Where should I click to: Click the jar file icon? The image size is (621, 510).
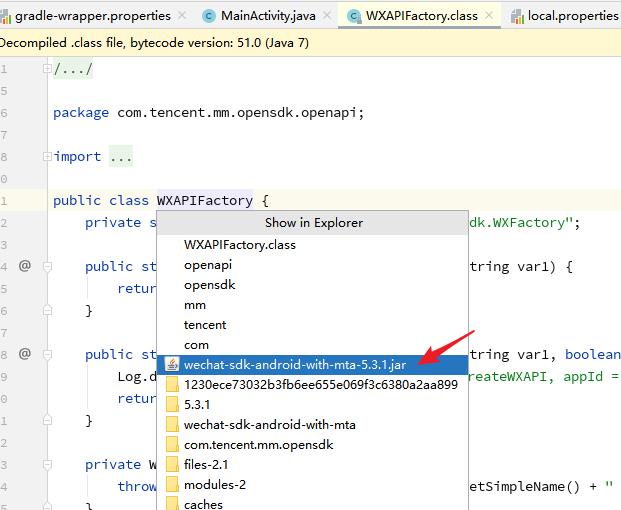pyautogui.click(x=172, y=364)
